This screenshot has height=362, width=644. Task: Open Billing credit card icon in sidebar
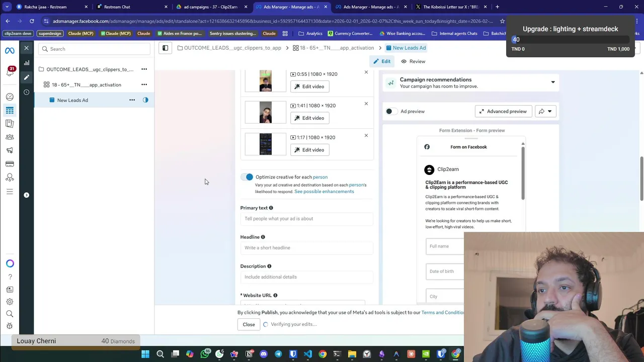(x=10, y=164)
